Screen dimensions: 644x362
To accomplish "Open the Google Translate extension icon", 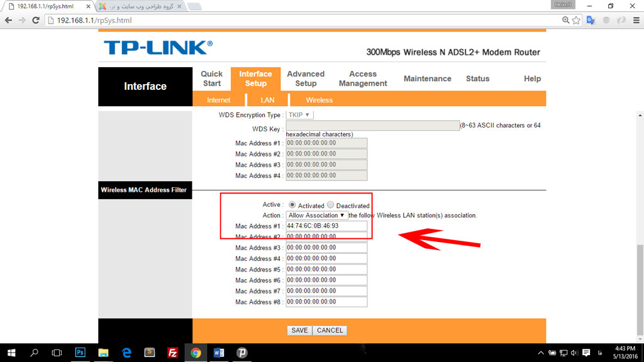I will pyautogui.click(x=591, y=20).
